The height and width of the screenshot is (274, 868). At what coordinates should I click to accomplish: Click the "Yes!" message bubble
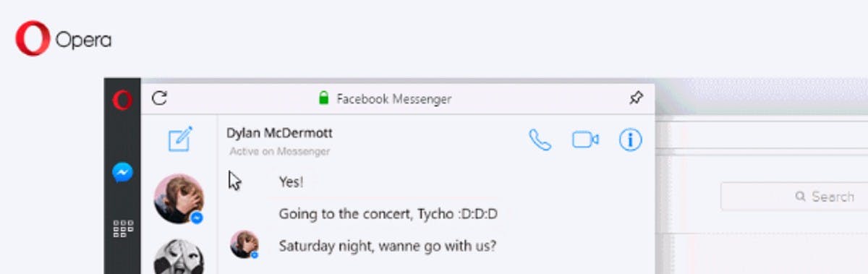(x=292, y=182)
